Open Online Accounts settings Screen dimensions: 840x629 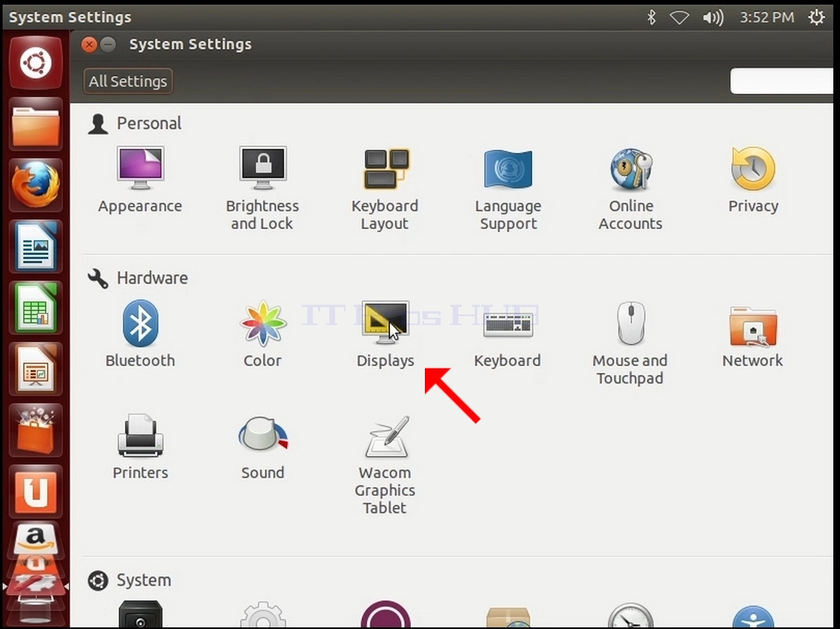[x=631, y=188]
